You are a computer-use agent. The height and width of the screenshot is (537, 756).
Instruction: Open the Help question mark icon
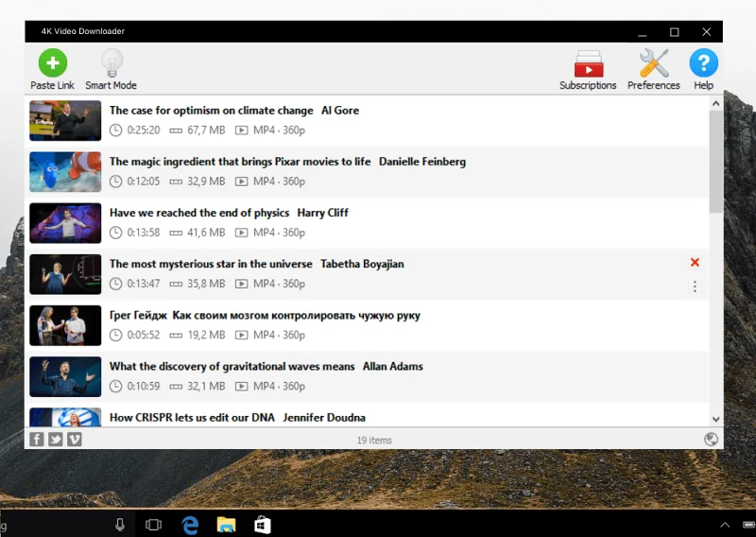[703, 69]
